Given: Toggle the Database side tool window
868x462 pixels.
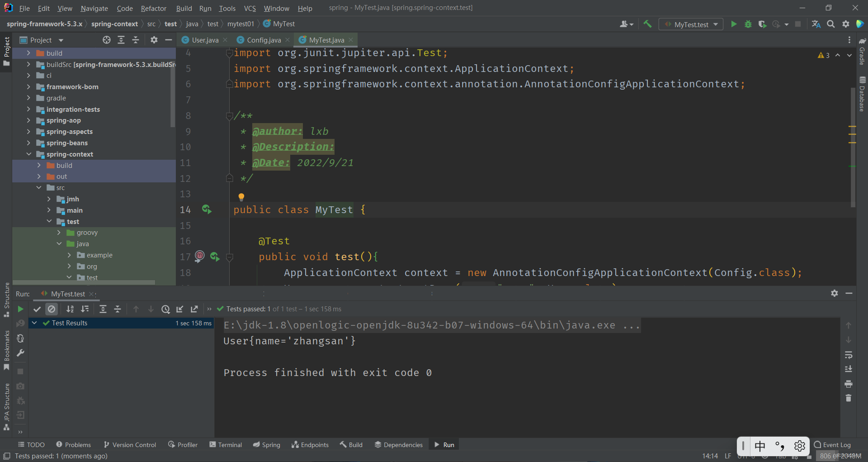Looking at the screenshot, I should click(x=862, y=94).
